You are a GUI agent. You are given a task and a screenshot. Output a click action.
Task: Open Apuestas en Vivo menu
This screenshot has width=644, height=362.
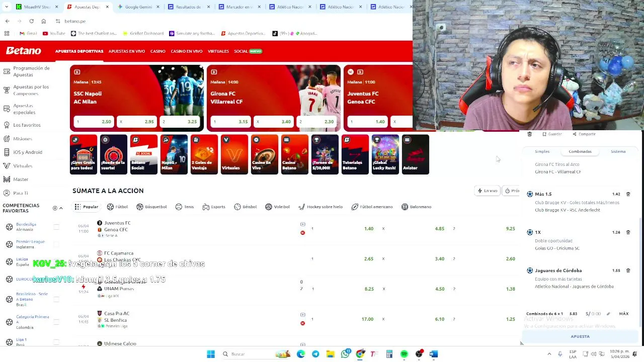pos(127,51)
